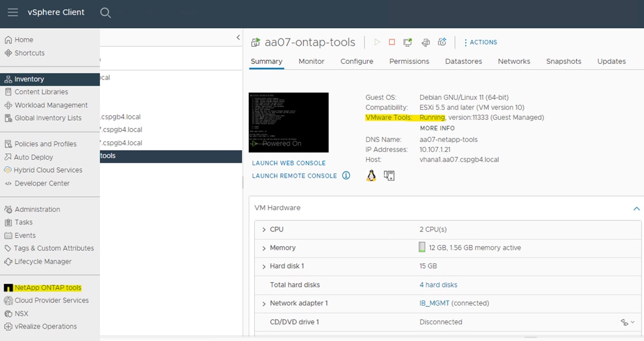Collapse the navigator panel with the chevron

click(x=238, y=37)
